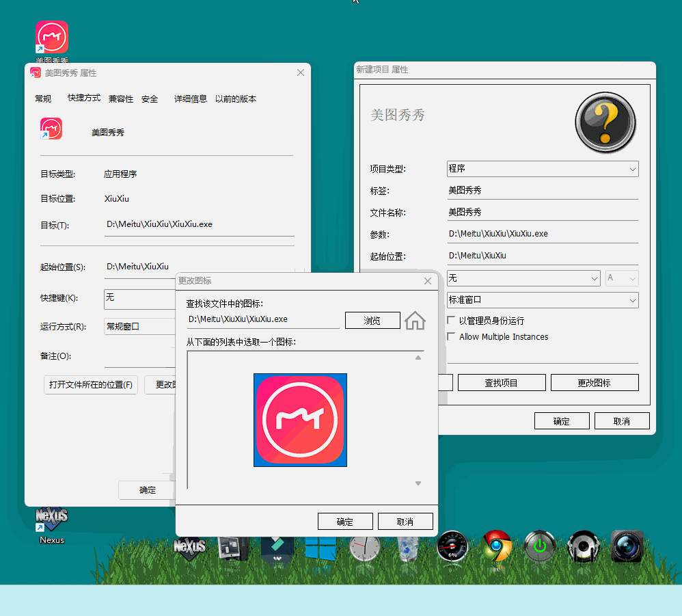Viewport: 682px width, 616px height.
Task: Open the headphones speaker icon in dock
Action: click(x=584, y=546)
